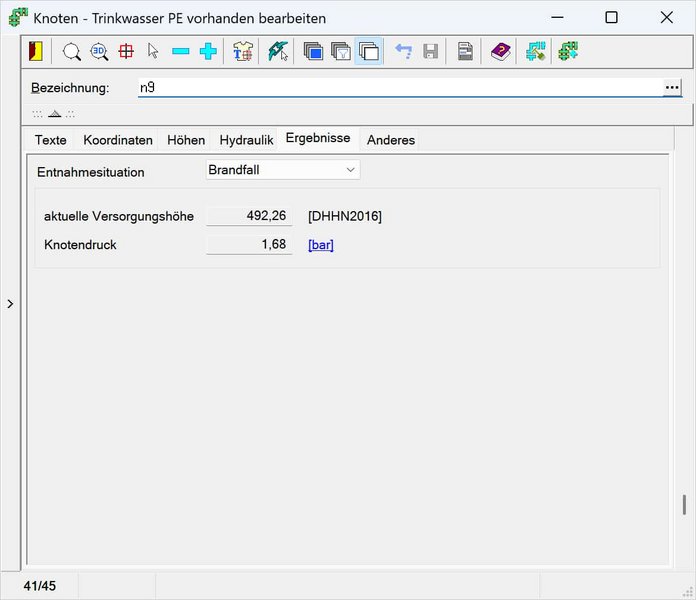Click the exit door icon in toolbar

(x=35, y=51)
